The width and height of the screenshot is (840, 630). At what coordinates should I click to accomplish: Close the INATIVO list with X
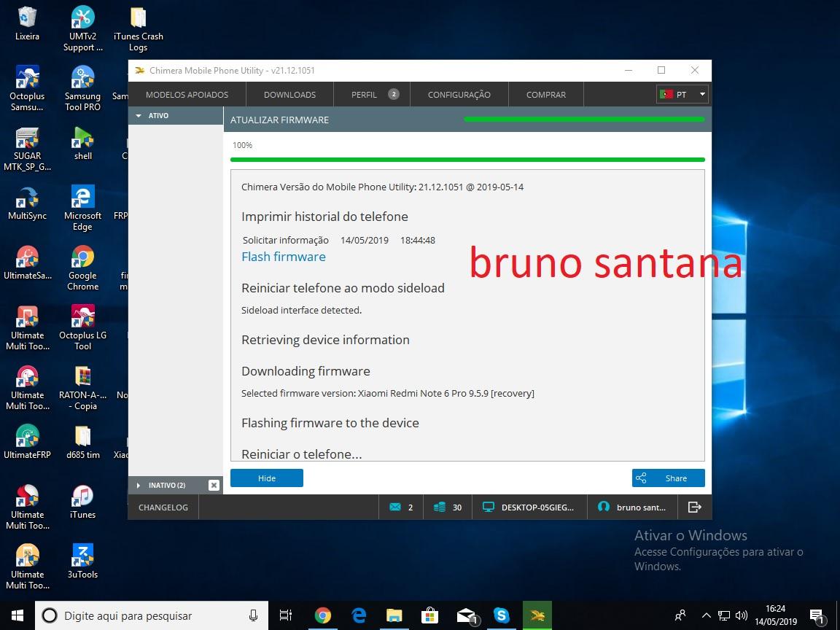click(214, 486)
